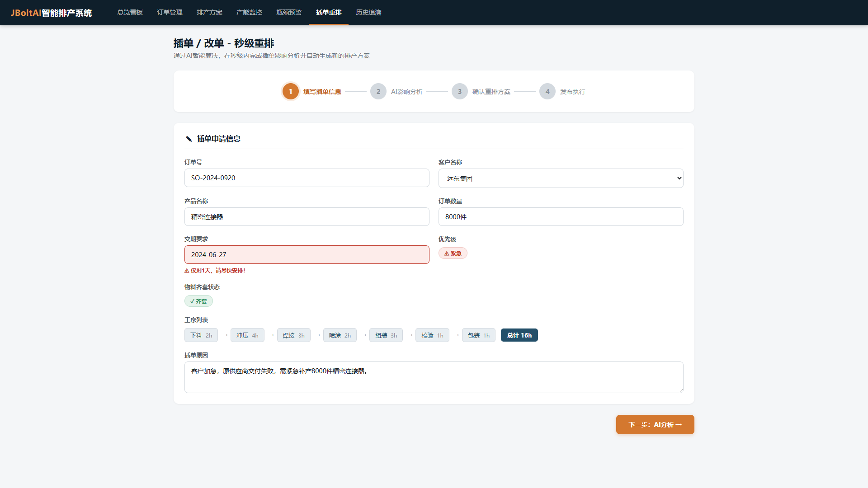The height and width of the screenshot is (488, 868).
Task: Open the 总览看板 nav tab
Action: [x=130, y=12]
